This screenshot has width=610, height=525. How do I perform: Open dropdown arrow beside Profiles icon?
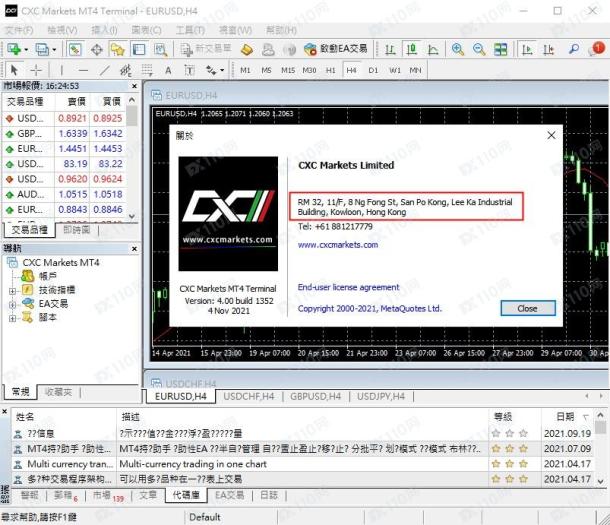(54, 50)
